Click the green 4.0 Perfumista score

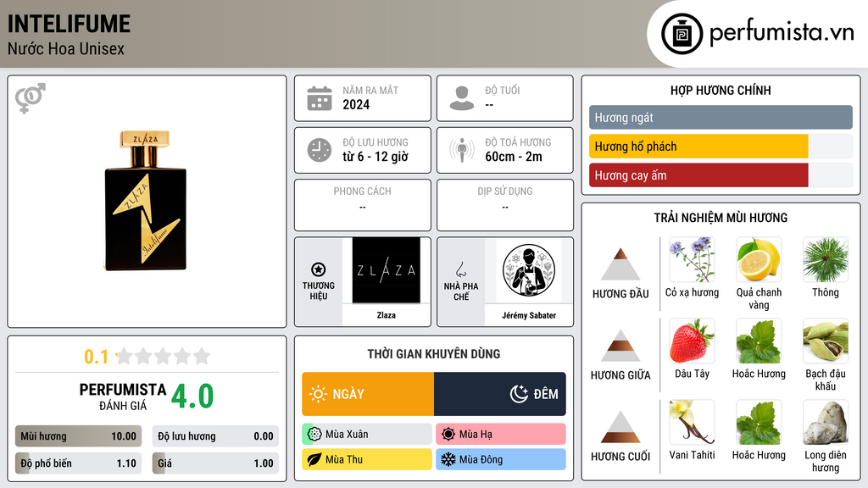192,396
